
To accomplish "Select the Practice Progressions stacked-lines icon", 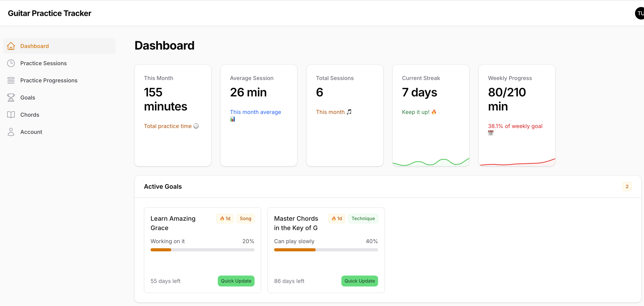I will pyautogui.click(x=11, y=80).
